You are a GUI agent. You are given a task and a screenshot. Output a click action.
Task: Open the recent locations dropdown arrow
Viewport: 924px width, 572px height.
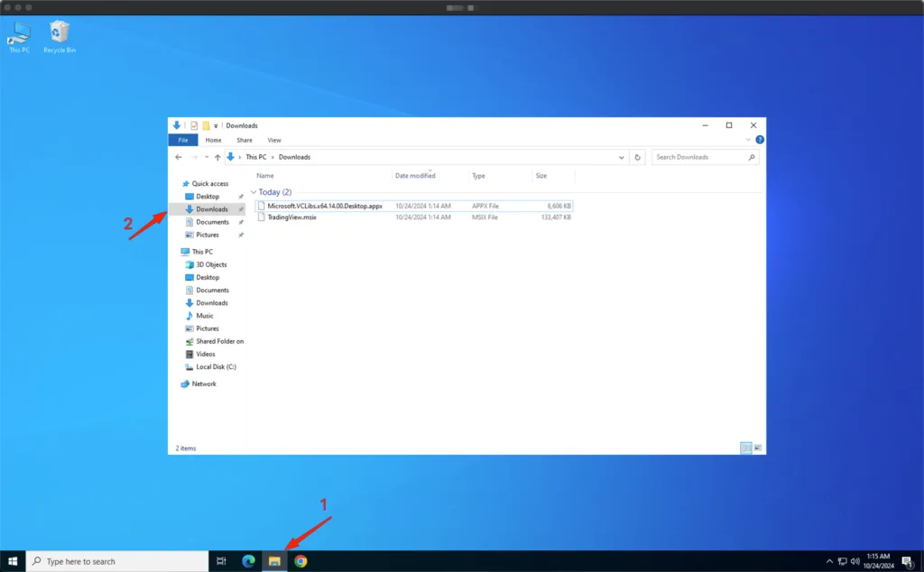point(206,157)
